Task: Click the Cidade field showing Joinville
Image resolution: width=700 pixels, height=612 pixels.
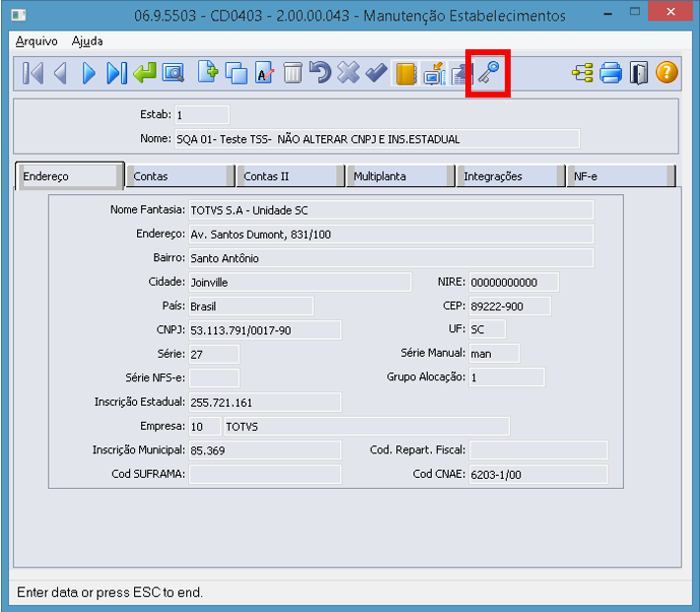Action: tap(300, 282)
